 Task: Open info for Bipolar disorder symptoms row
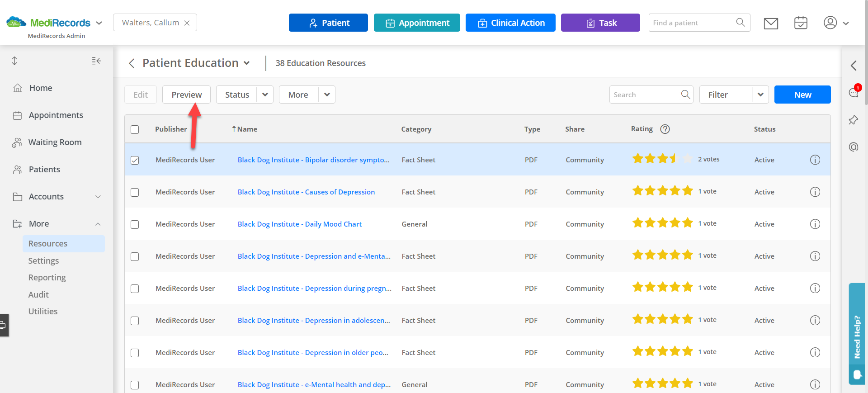[815, 160]
